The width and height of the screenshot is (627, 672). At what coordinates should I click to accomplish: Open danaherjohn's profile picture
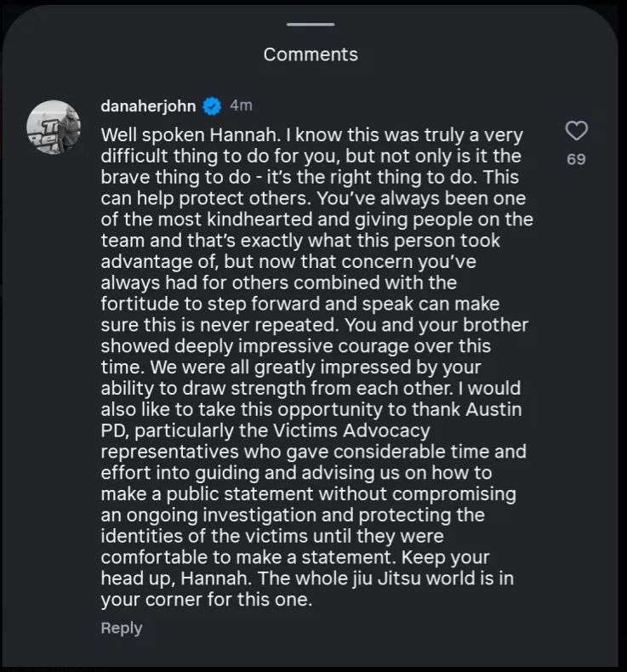click(55, 128)
